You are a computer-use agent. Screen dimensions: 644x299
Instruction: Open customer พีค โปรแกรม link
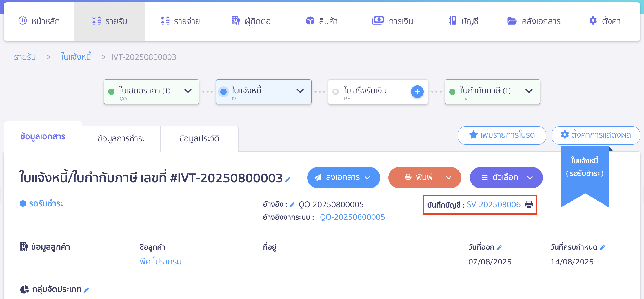[161, 262]
